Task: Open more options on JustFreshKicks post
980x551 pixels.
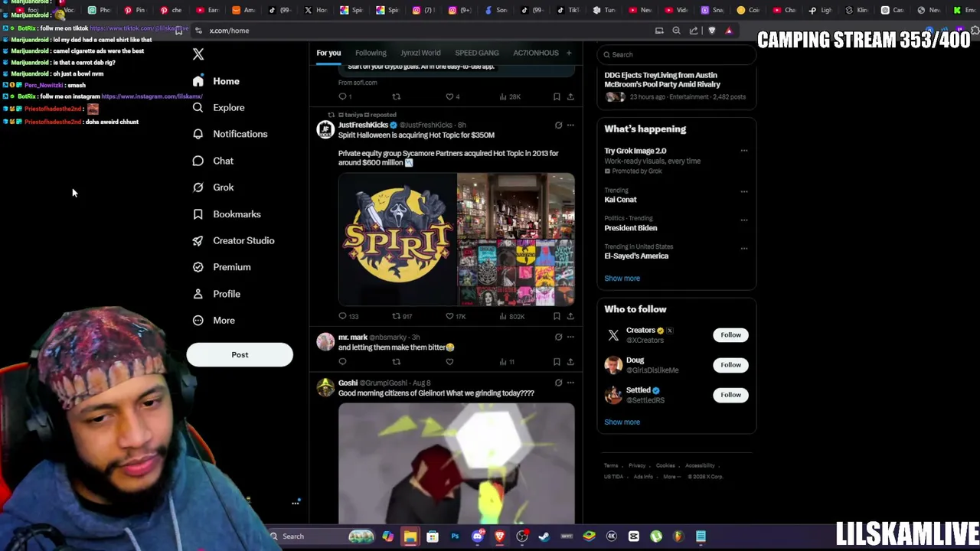Action: (570, 125)
